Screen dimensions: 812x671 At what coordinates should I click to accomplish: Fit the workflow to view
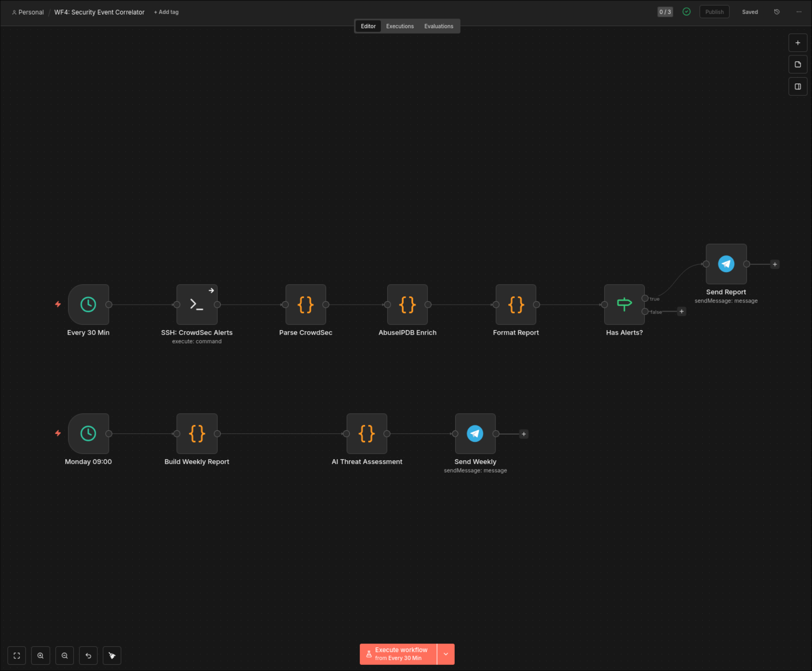pyautogui.click(x=17, y=656)
